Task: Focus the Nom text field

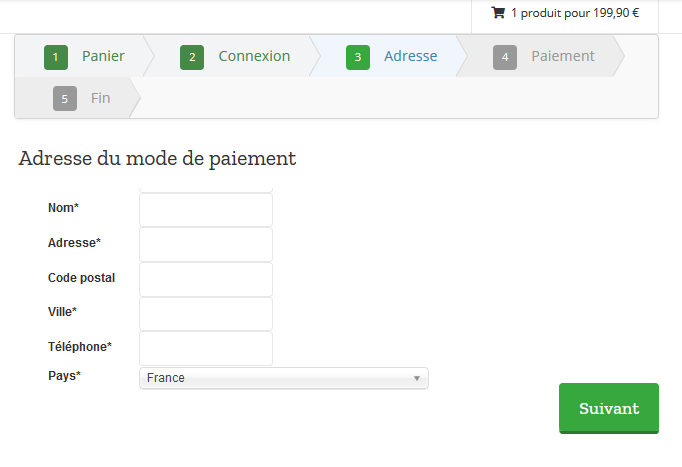Action: [x=206, y=210]
